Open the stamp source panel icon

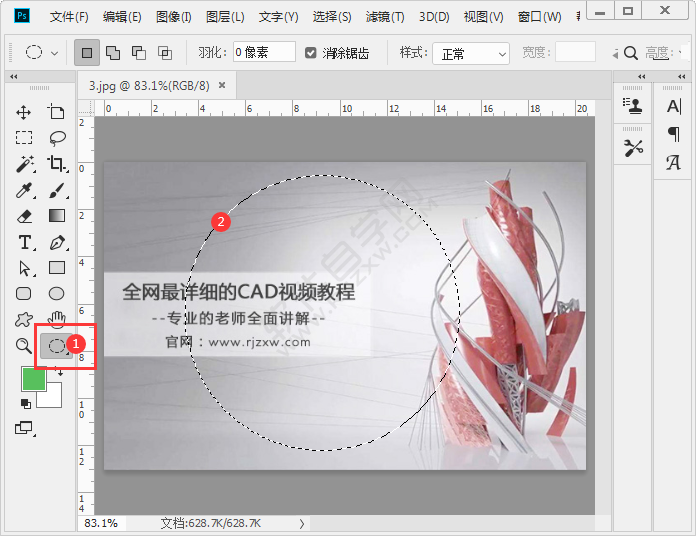(x=632, y=106)
